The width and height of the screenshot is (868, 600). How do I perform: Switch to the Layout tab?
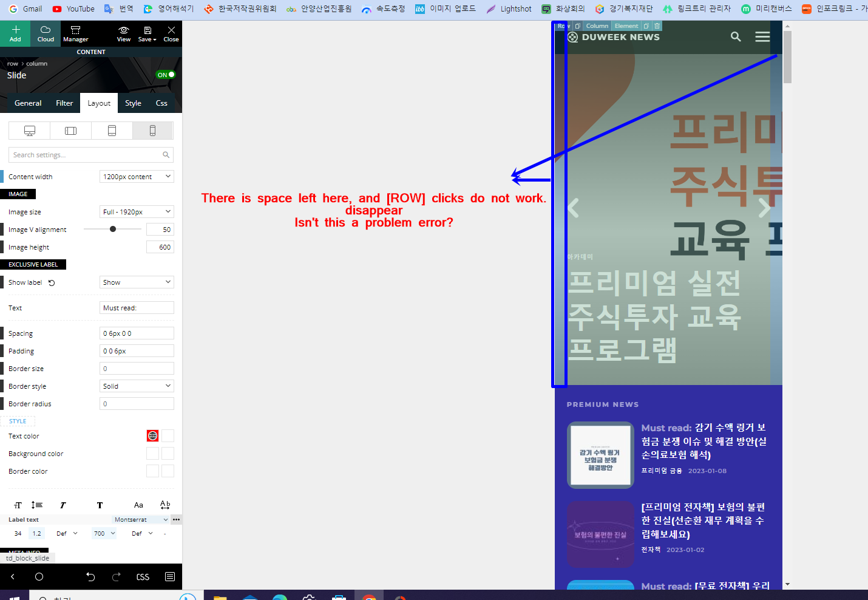pyautogui.click(x=99, y=103)
